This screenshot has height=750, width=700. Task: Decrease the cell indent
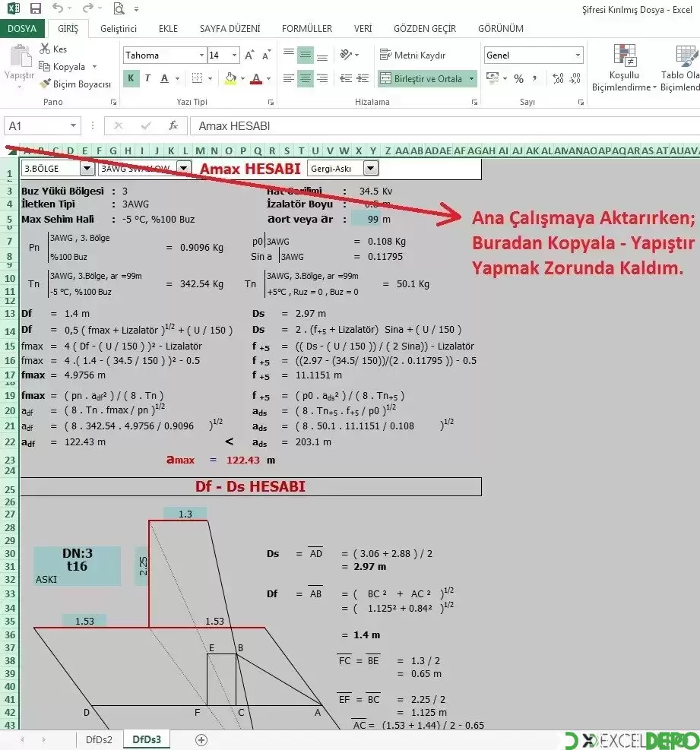[346, 78]
